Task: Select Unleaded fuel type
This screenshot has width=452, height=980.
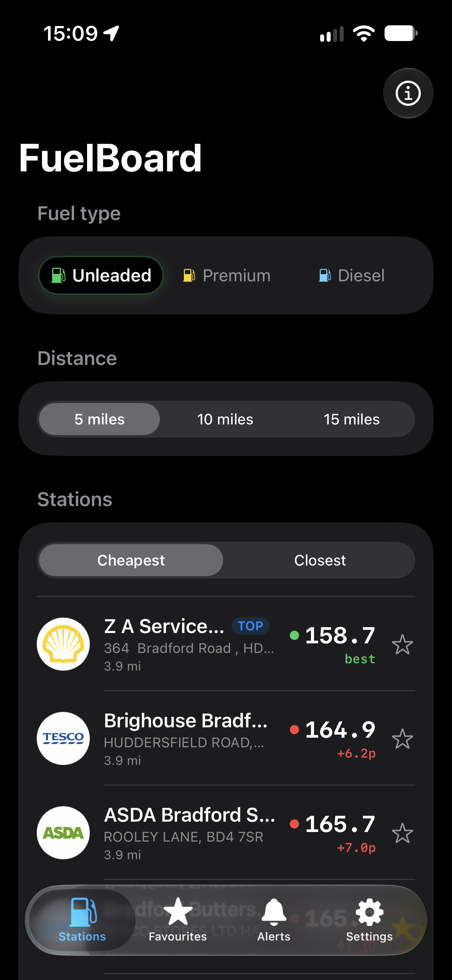Action: click(101, 275)
